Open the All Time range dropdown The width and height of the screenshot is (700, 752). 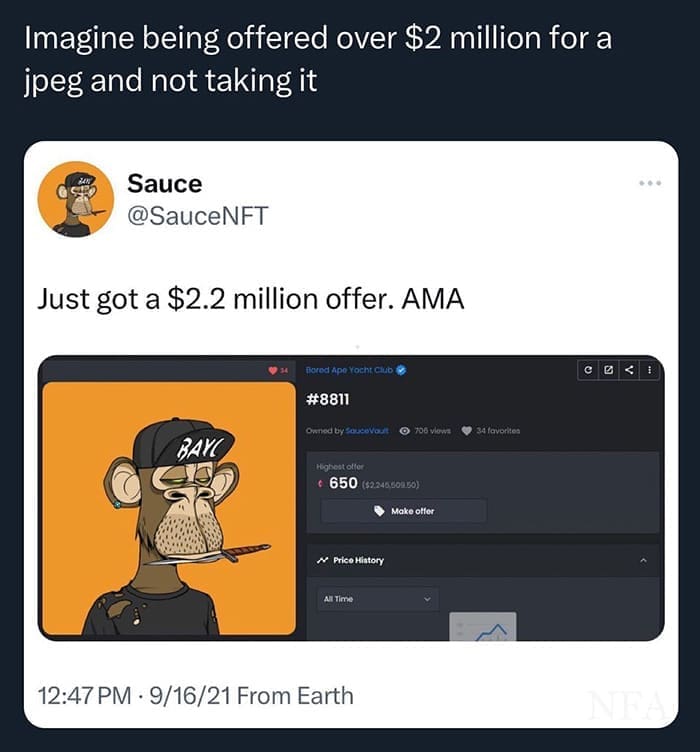376,599
